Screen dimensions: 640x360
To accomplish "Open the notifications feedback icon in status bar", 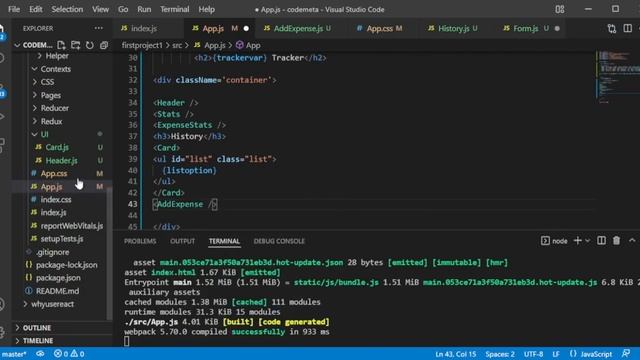I will click(x=626, y=354).
